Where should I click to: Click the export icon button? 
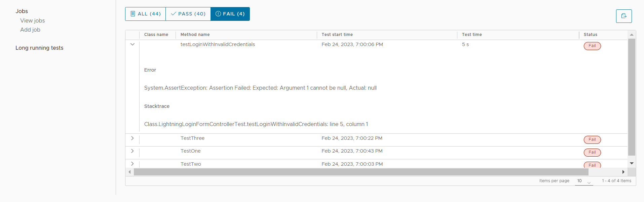click(624, 16)
